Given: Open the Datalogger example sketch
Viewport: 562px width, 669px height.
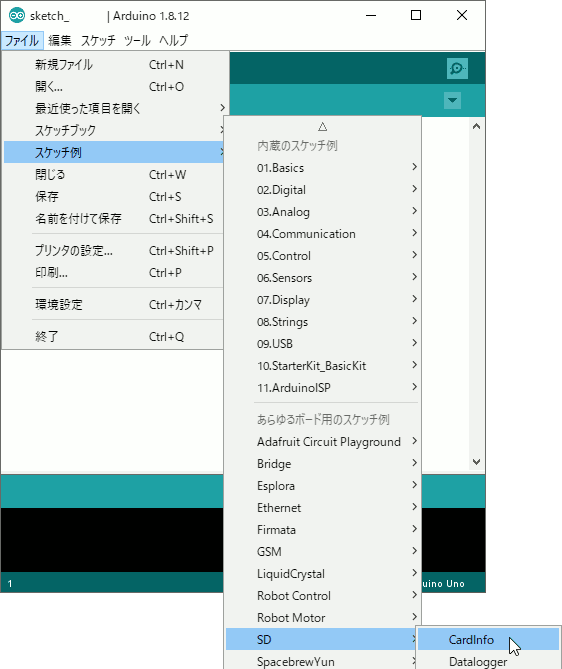Looking at the screenshot, I should tap(489, 660).
